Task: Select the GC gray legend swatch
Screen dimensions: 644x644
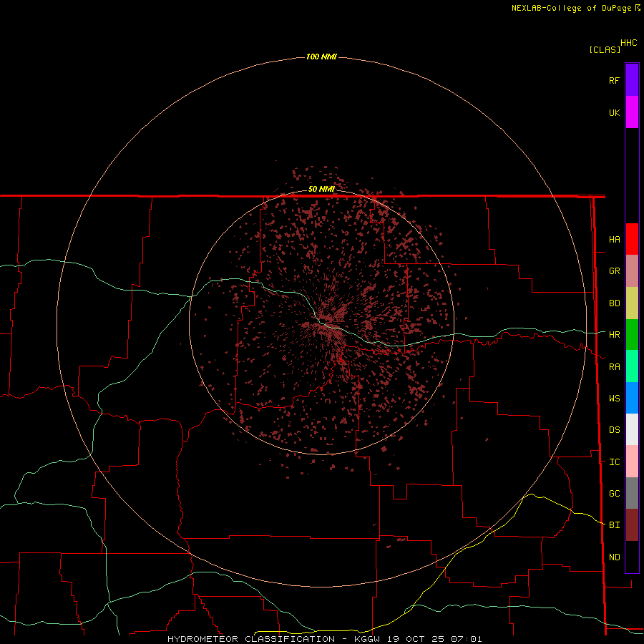Action: coord(632,493)
